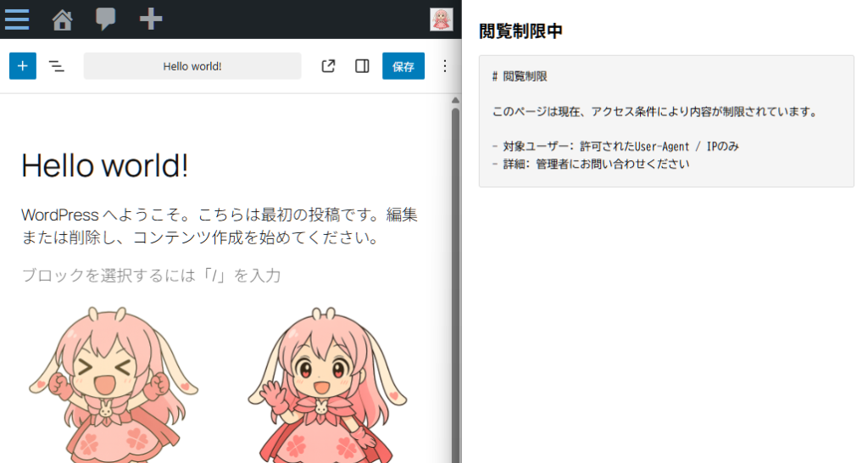Select the 'Hello world!' post title heading
Image resolution: width=868 pixels, height=463 pixels.
[104, 166]
